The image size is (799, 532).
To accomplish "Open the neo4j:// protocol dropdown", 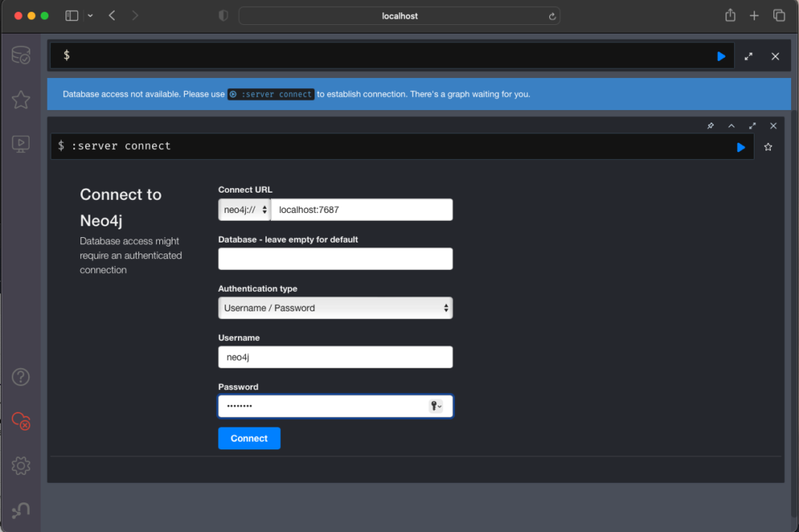I will (x=244, y=209).
